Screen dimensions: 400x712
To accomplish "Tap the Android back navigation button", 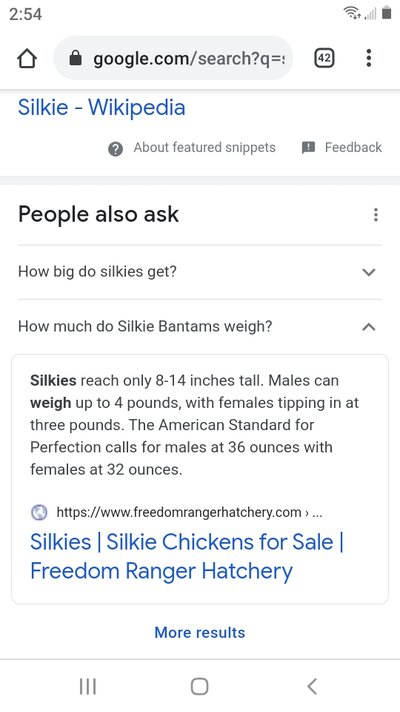I will point(312,686).
